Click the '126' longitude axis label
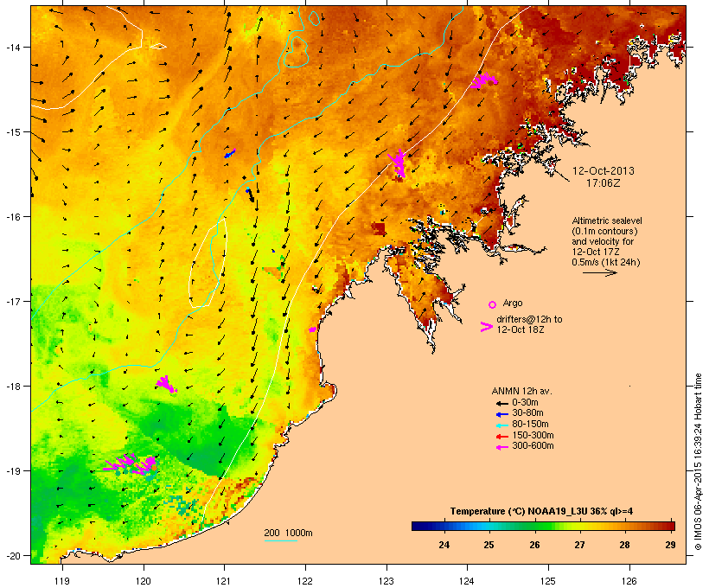This screenshot has width=709, height=588. (x=629, y=581)
